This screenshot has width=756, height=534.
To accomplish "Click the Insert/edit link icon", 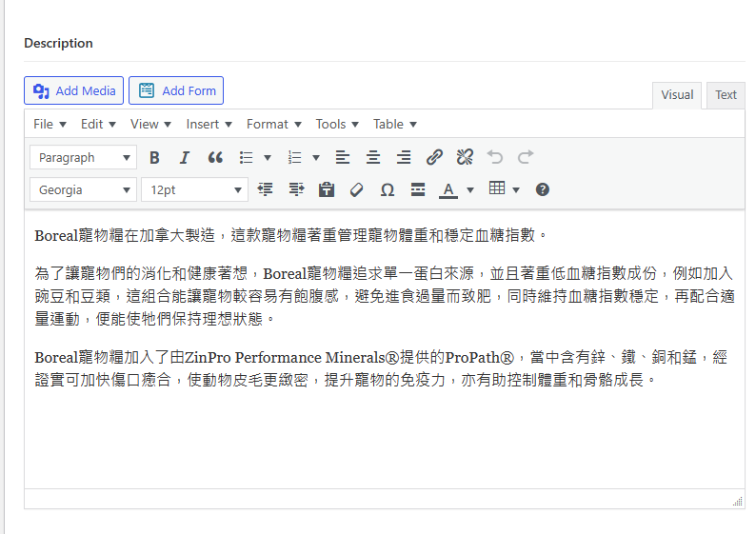I will coord(434,157).
